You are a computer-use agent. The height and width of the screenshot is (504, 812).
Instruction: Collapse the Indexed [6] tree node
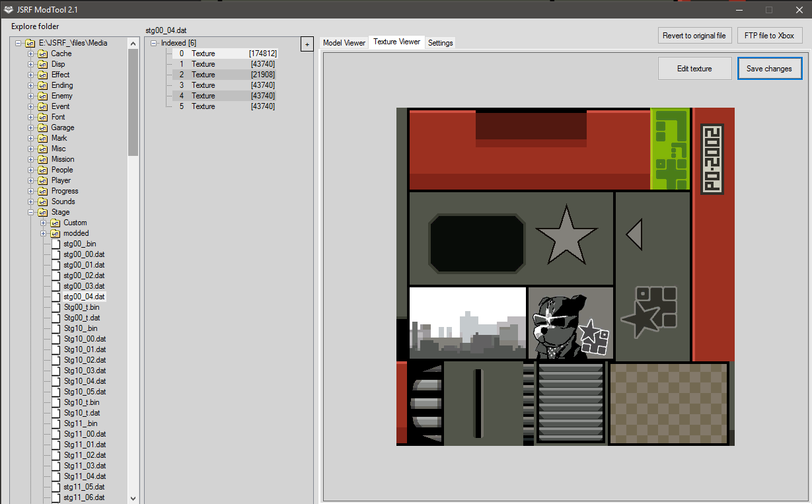coord(153,42)
